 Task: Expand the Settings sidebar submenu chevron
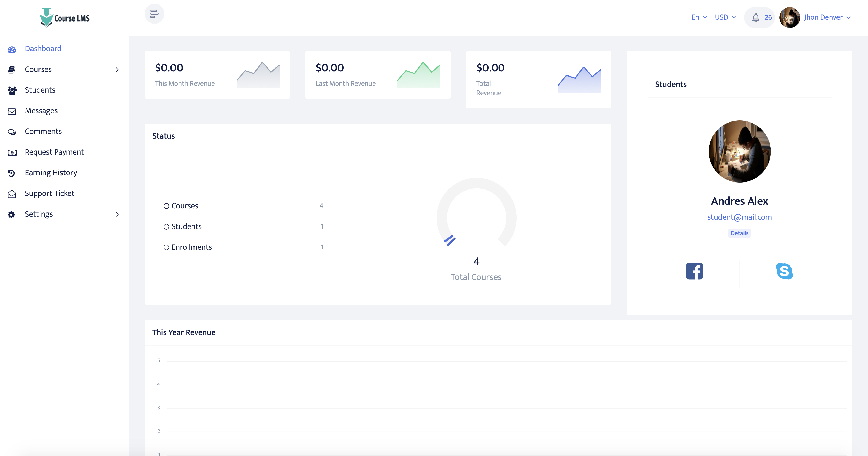[117, 215]
